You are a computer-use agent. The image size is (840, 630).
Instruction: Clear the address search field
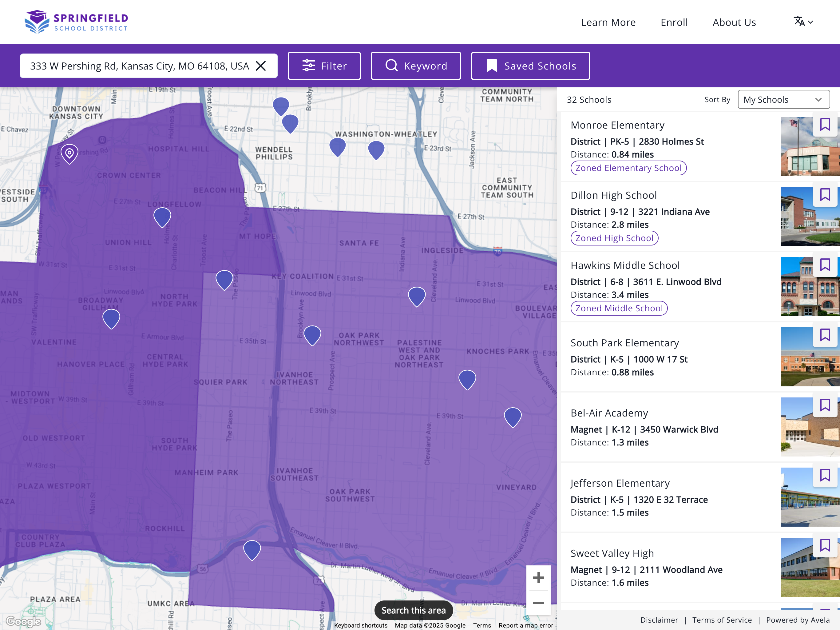pyautogui.click(x=260, y=66)
